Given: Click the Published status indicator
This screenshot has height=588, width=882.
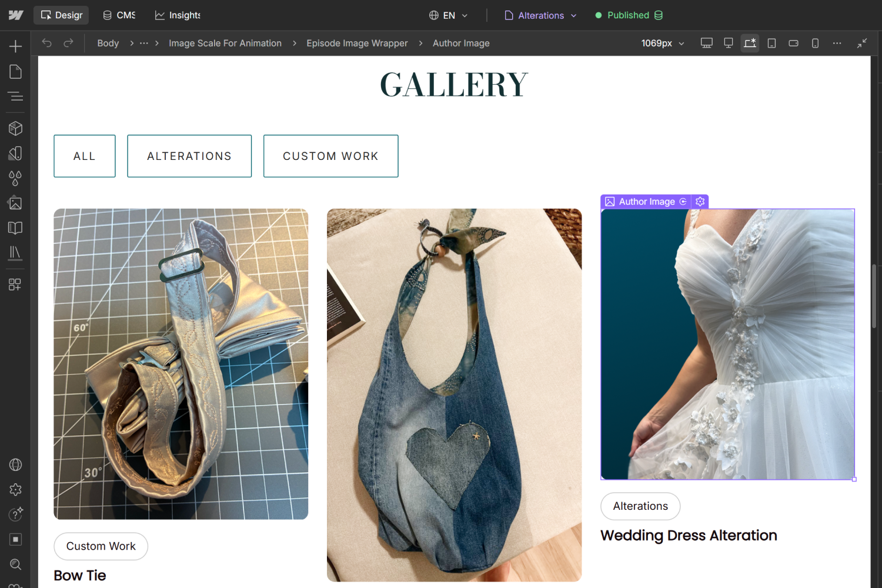Looking at the screenshot, I should [x=629, y=15].
